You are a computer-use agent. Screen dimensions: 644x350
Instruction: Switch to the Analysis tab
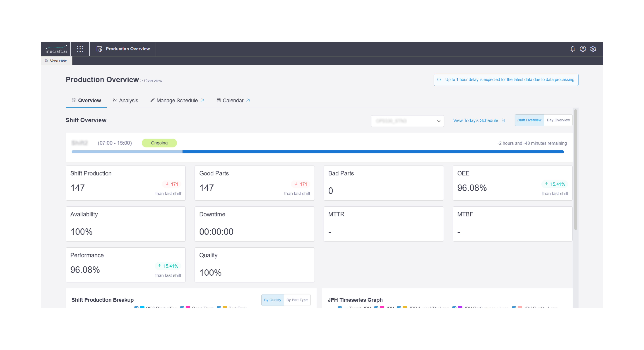(x=126, y=100)
